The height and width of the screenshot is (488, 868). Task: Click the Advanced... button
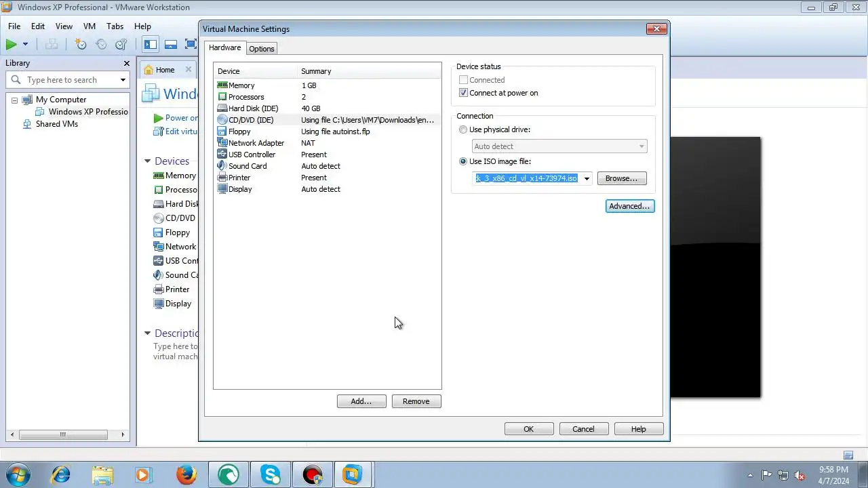(x=630, y=206)
